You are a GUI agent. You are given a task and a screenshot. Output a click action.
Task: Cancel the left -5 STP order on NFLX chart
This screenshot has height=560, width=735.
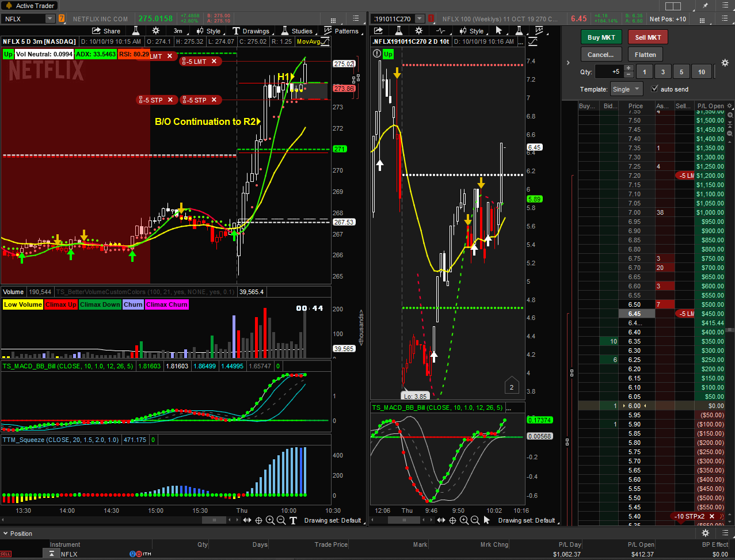tap(170, 100)
